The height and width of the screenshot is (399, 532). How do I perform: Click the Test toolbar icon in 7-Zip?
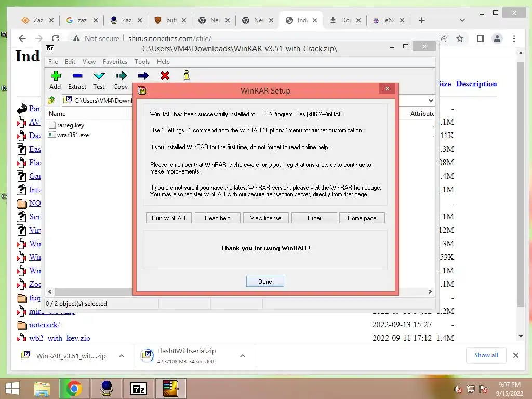click(99, 76)
